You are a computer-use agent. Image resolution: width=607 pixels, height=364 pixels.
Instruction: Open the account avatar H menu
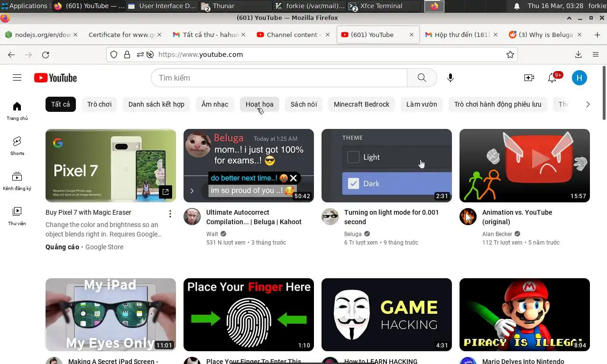(579, 78)
